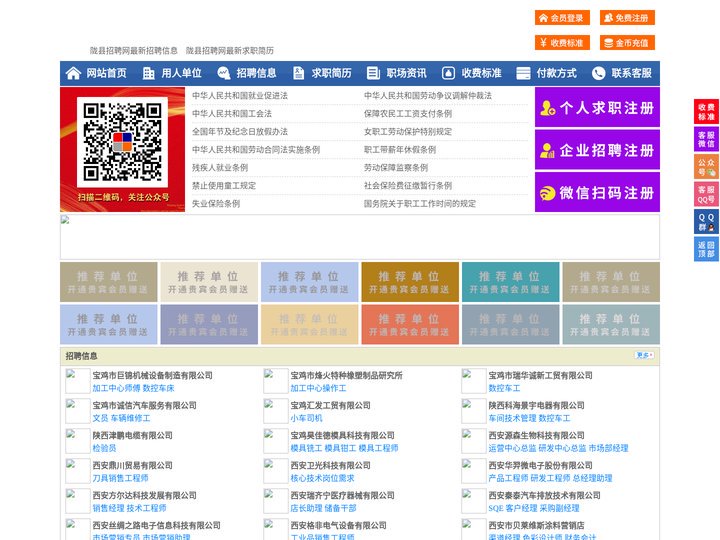720x540 pixels.
Task: Click the home icon beside 网站首页
Action: (73, 73)
